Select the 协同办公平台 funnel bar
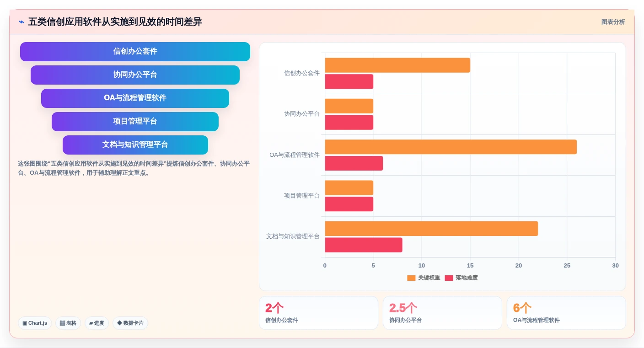Viewport: 644px width, 348px height. click(135, 75)
